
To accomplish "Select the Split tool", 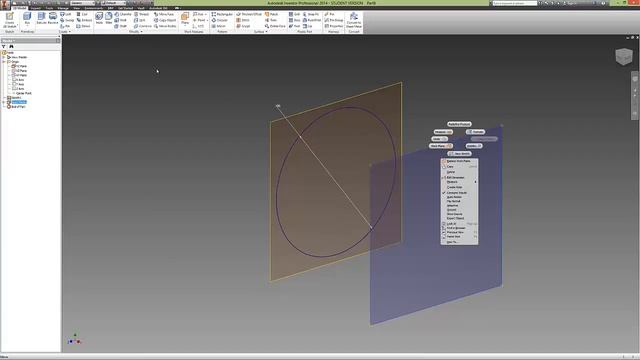I will pyautogui.click(x=140, y=20).
